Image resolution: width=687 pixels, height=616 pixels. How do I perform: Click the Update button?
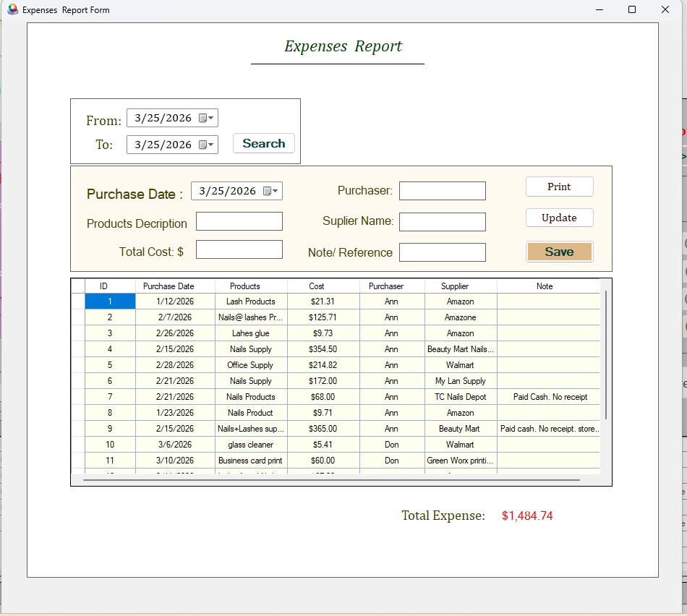559,217
